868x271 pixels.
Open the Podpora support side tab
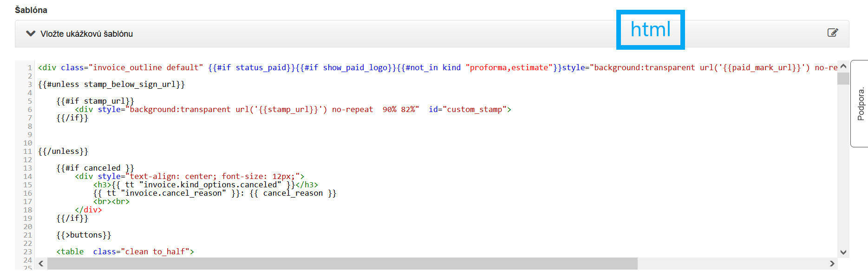point(860,103)
